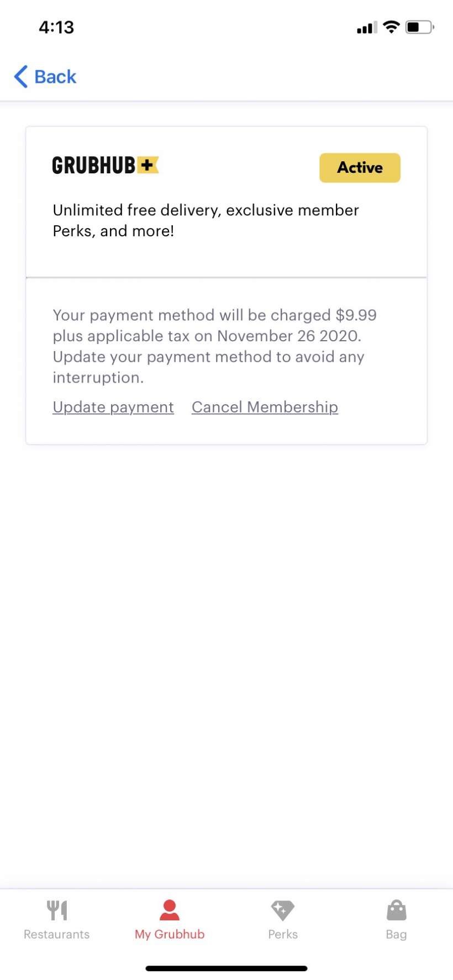Click the GRUBHUB wordmark logo

(93, 165)
